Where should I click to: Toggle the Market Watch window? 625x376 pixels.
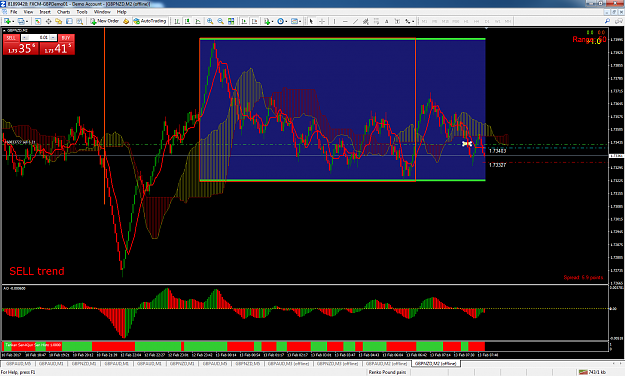point(38,21)
